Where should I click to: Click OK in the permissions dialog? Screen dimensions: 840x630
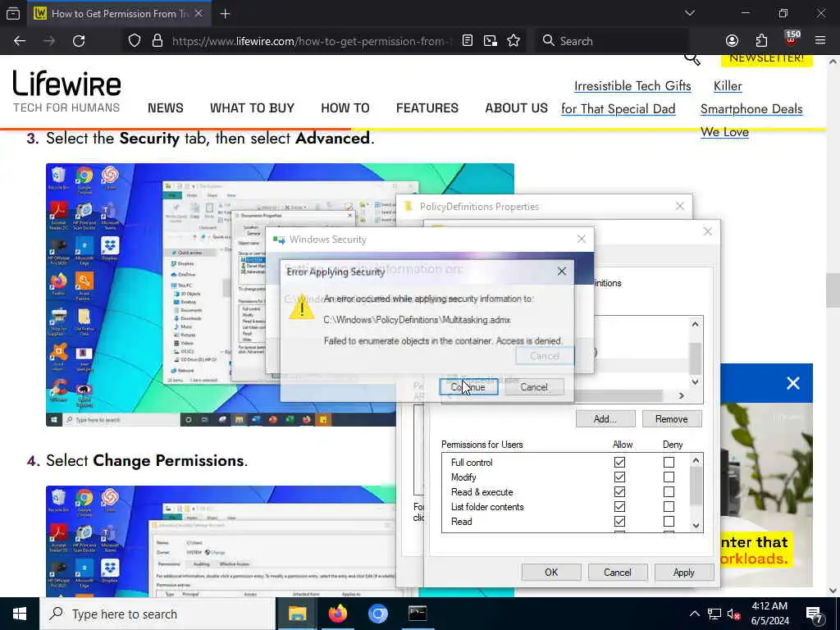point(551,572)
